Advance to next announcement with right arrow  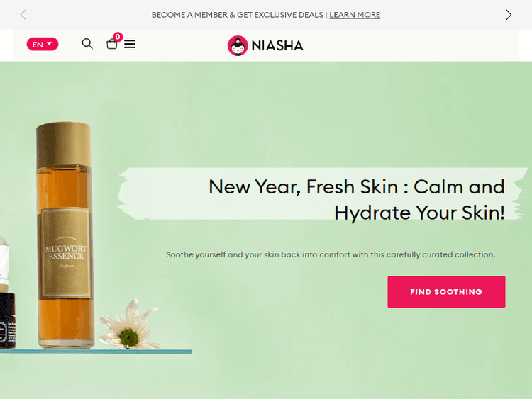coord(509,15)
